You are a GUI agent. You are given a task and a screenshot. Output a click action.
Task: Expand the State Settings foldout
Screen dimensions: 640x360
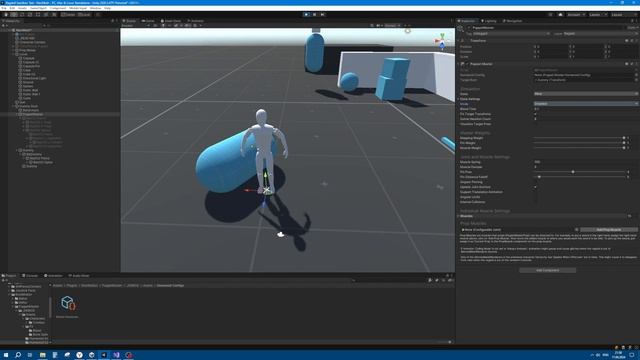(458, 99)
